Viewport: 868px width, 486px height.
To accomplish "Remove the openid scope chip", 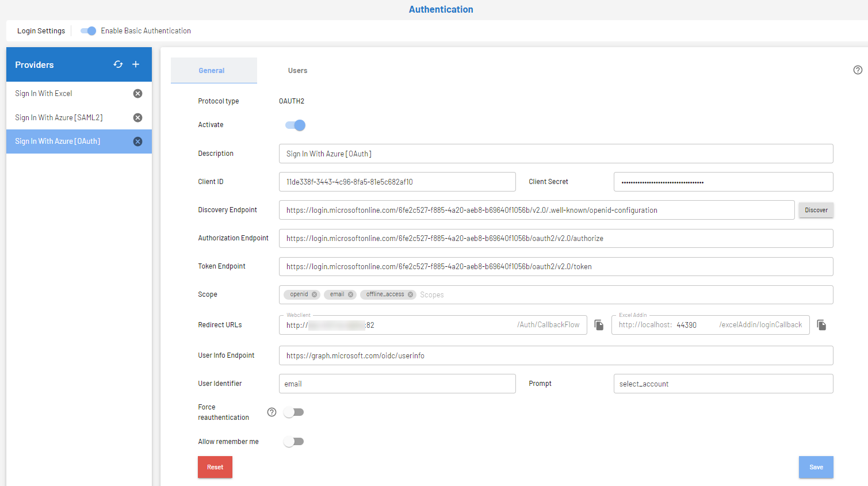I will coord(315,294).
